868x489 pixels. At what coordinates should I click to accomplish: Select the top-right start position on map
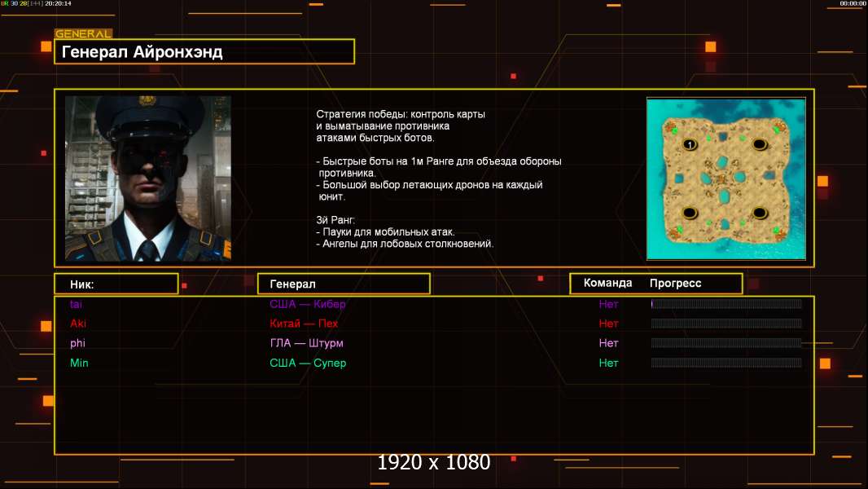click(x=759, y=144)
